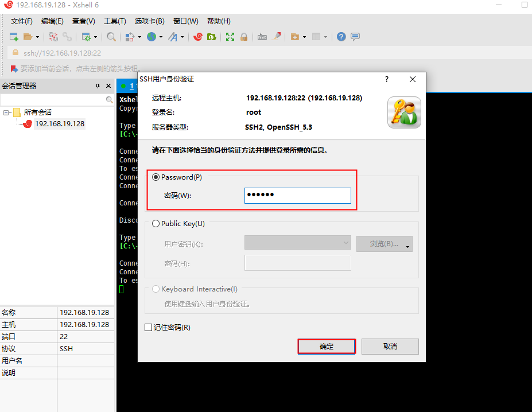Click the blue Help question mark icon
This screenshot has width=532, height=412.
341,37
